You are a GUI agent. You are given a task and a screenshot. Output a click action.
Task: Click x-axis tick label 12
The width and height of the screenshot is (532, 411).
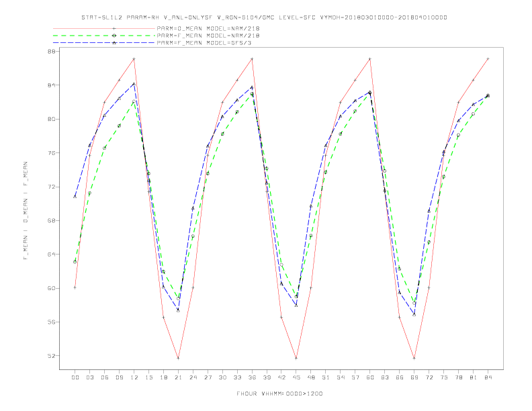[x=134, y=377]
